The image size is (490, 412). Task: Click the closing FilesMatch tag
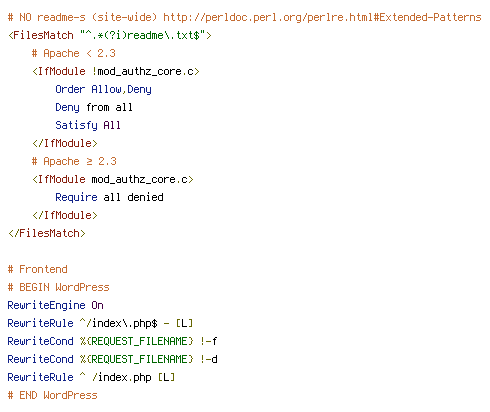[47, 233]
